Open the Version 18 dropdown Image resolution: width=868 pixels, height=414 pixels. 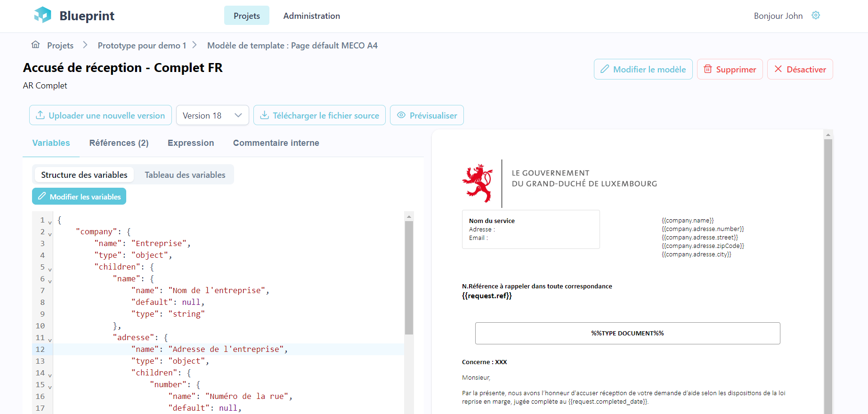pyautogui.click(x=212, y=115)
